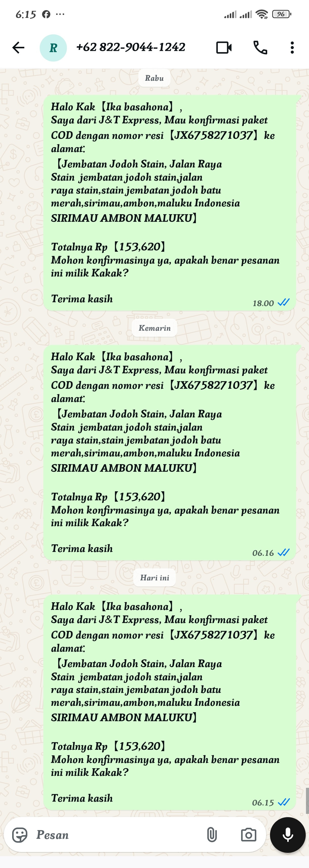Screen dimensions: 309x868
Task: Tap the battery indicator in status bar
Action: coord(282,14)
